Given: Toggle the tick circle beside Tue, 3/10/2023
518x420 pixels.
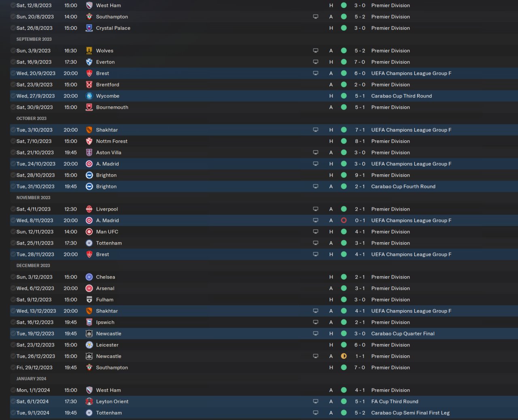Looking at the screenshot, I should pos(13,130).
